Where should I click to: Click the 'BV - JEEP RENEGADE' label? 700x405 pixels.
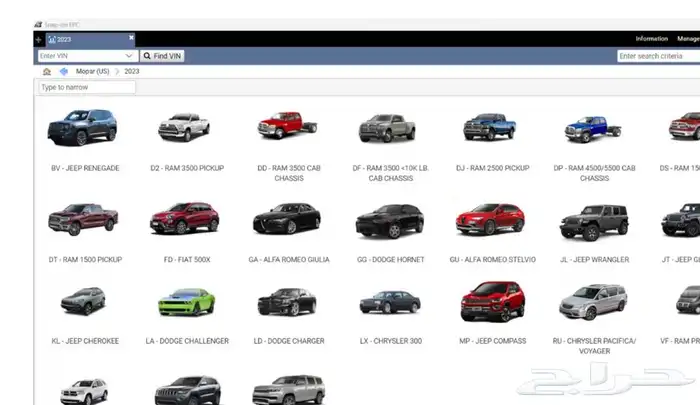[85, 168]
